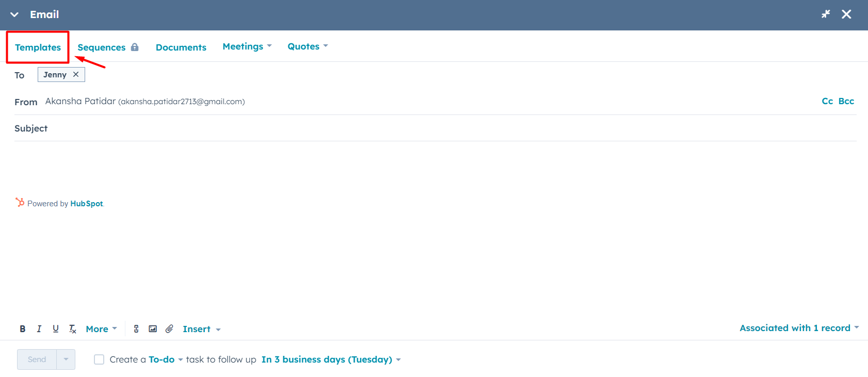Underline the selected text
Viewport: 868px width, 377px height.
click(x=56, y=329)
